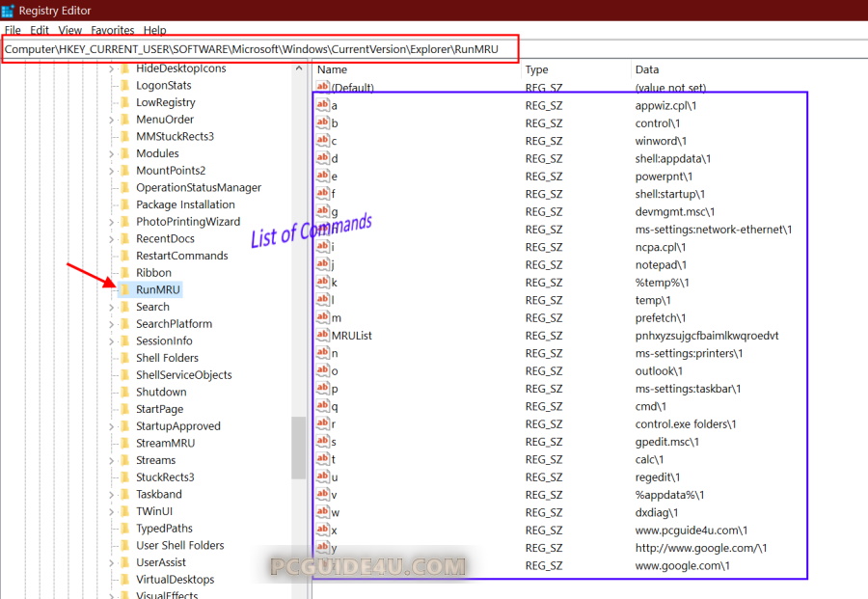Click the Shell Folders folder icon
Viewport: 868px width, 599px height.
(x=124, y=358)
